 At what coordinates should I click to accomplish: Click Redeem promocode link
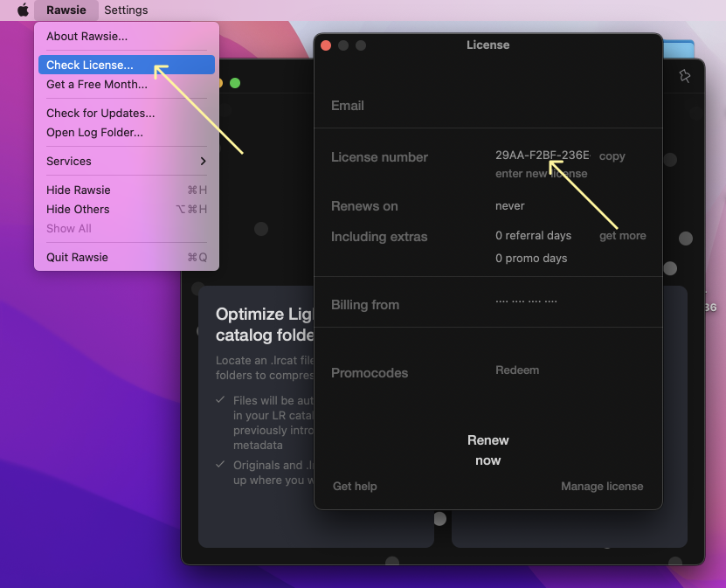(x=517, y=370)
